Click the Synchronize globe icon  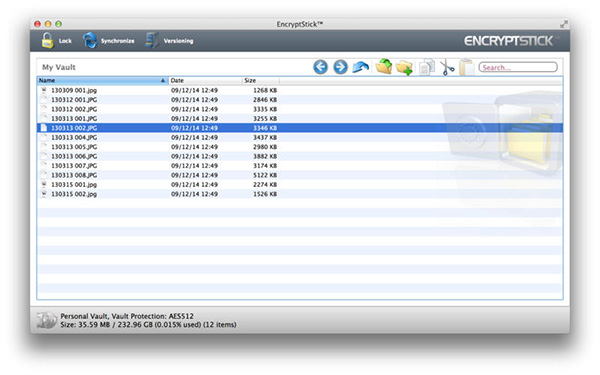point(90,41)
